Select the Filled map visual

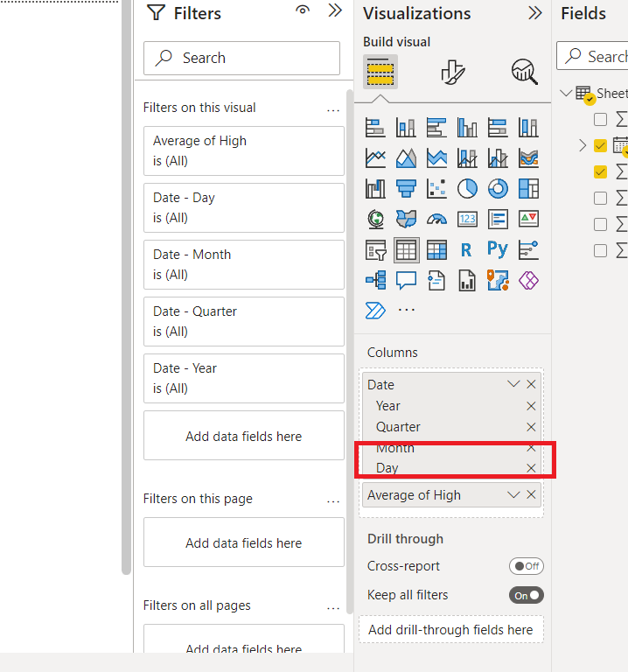coord(406,219)
